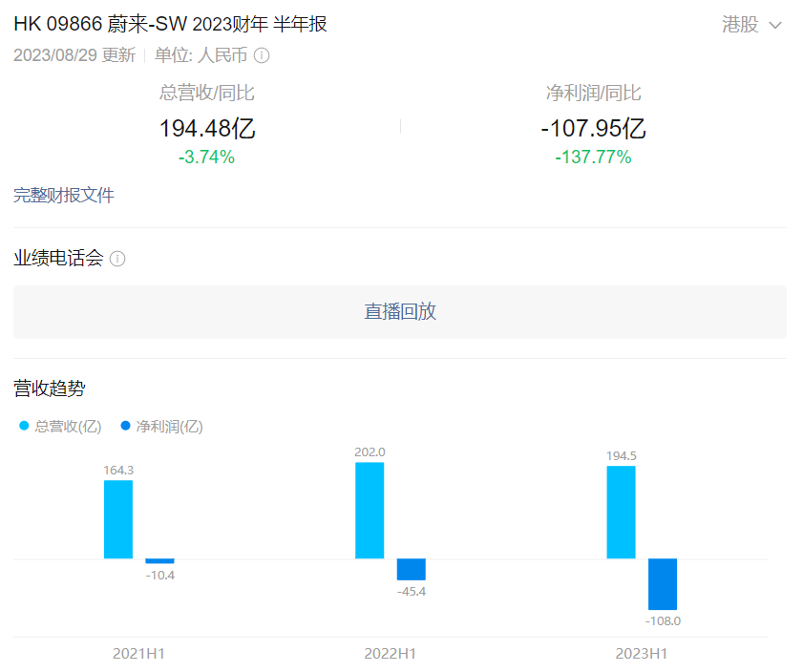
Task: Click the revenue change -3.74%
Action: click(x=206, y=157)
